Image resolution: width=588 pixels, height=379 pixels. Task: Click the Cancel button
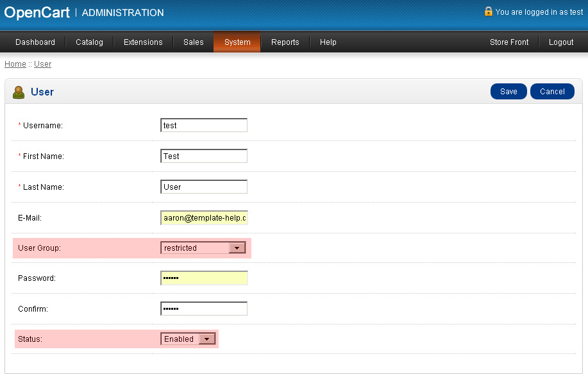click(x=552, y=92)
